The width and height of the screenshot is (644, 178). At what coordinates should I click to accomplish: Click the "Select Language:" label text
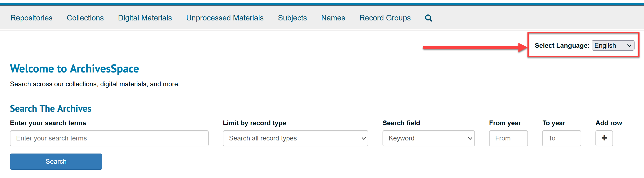click(562, 46)
